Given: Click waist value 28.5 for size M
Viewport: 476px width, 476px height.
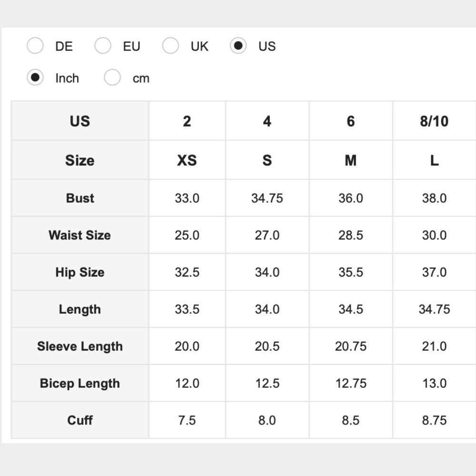Looking at the screenshot, I should coord(351,235).
